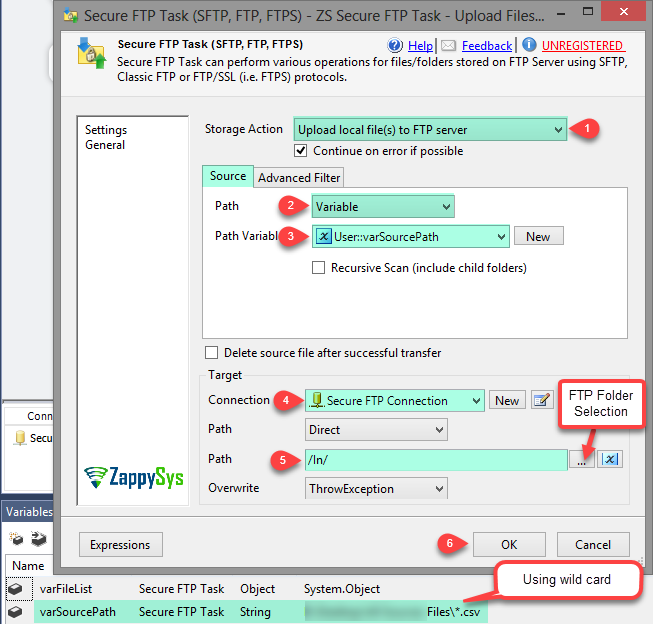
Task: Click the Name column header in Variables
Action: [x=28, y=565]
